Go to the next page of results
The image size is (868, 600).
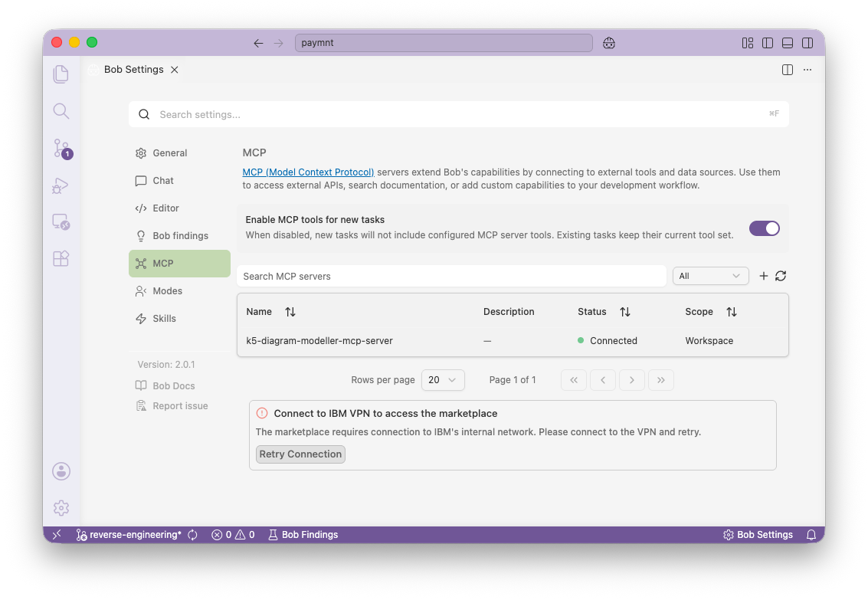[631, 380]
